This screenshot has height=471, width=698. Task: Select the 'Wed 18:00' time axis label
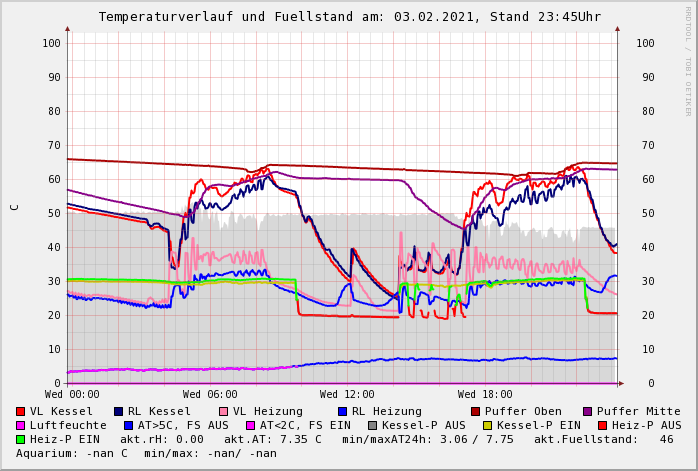(485, 395)
